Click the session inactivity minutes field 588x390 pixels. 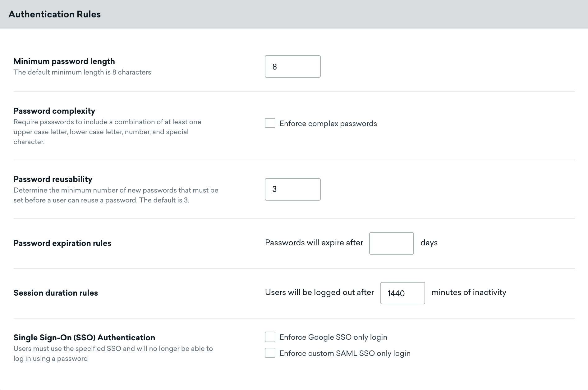coord(402,293)
